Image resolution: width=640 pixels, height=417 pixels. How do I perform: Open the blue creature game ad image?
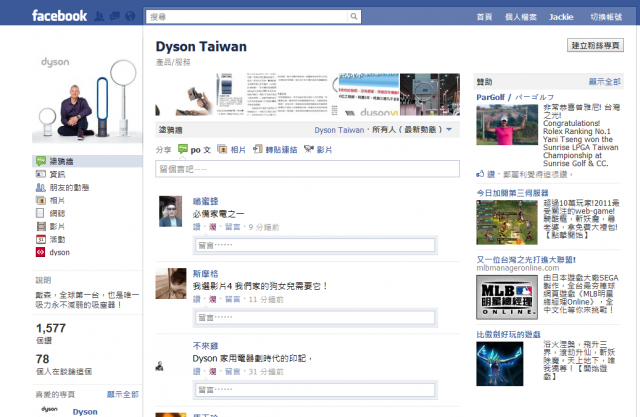(500, 364)
